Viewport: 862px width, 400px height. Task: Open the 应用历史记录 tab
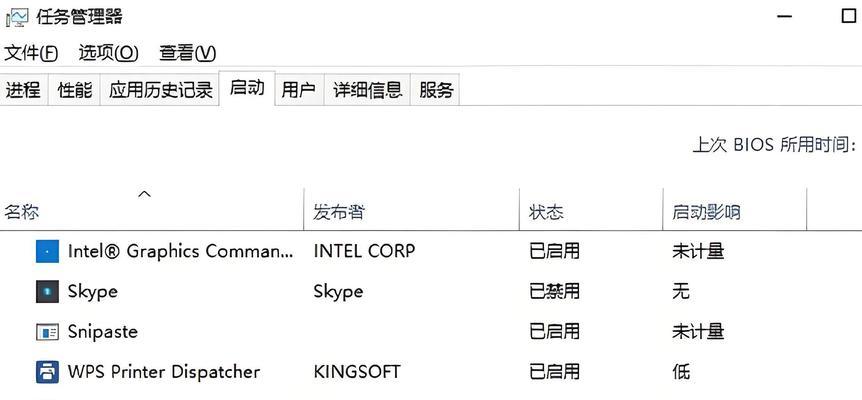tap(160, 90)
